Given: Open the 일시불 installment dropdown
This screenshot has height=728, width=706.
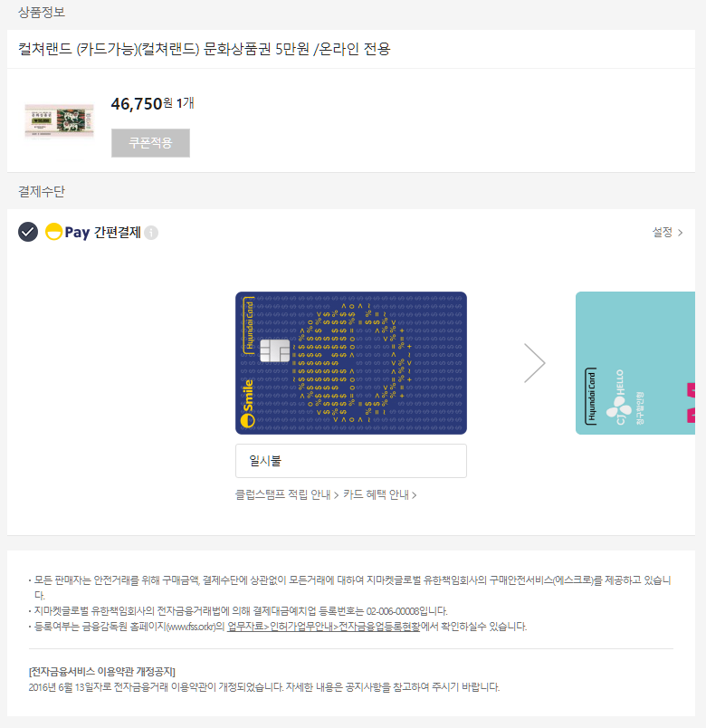Looking at the screenshot, I should (351, 461).
